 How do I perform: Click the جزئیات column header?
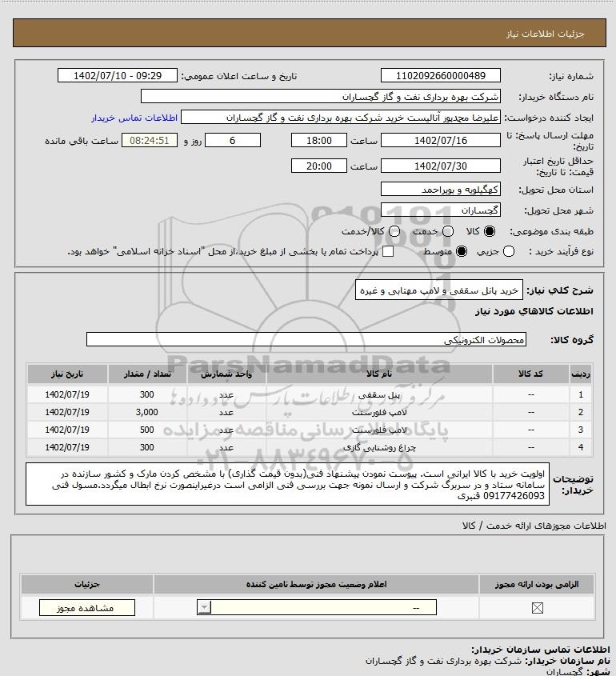[87, 584]
